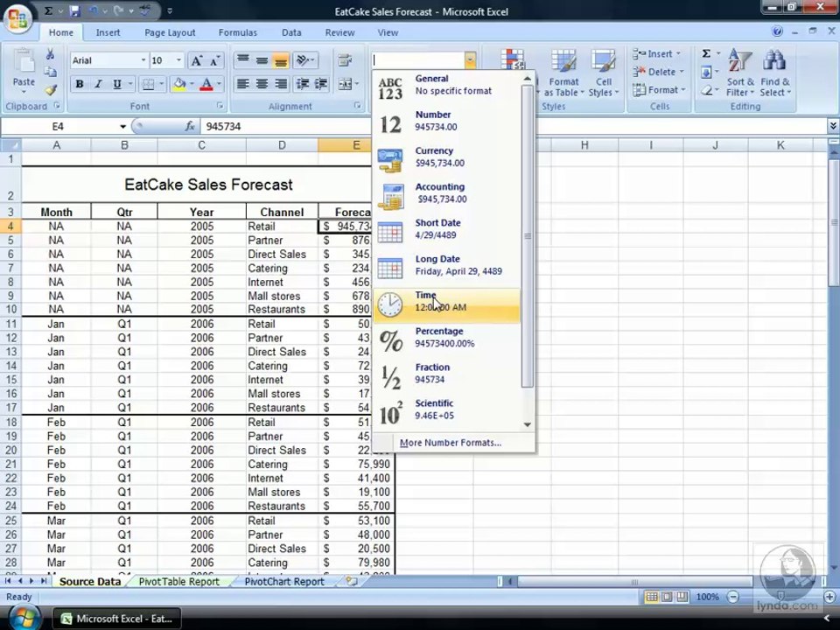Open Cell Styles gallery
The image size is (840, 630).
604,73
